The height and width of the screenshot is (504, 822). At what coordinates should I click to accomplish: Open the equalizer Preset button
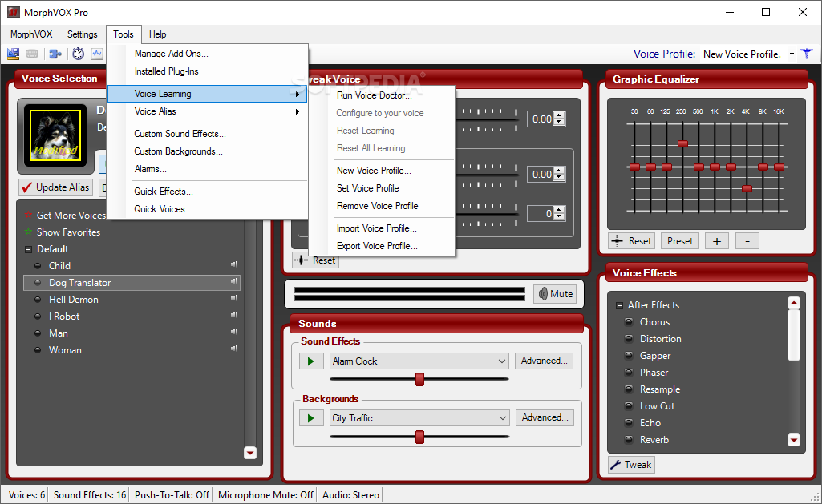pyautogui.click(x=680, y=241)
